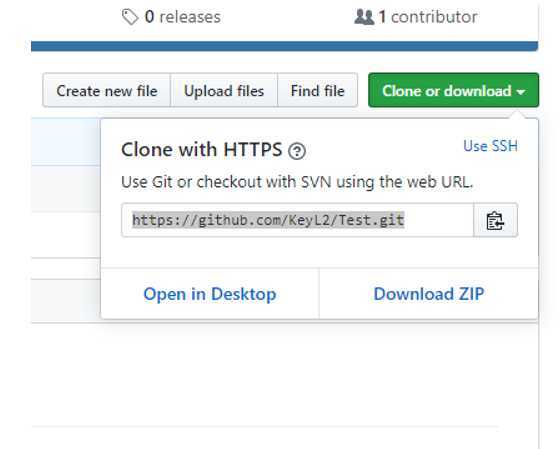Click the blue language bar
Viewport: 559px width, 449px height.
(284, 46)
